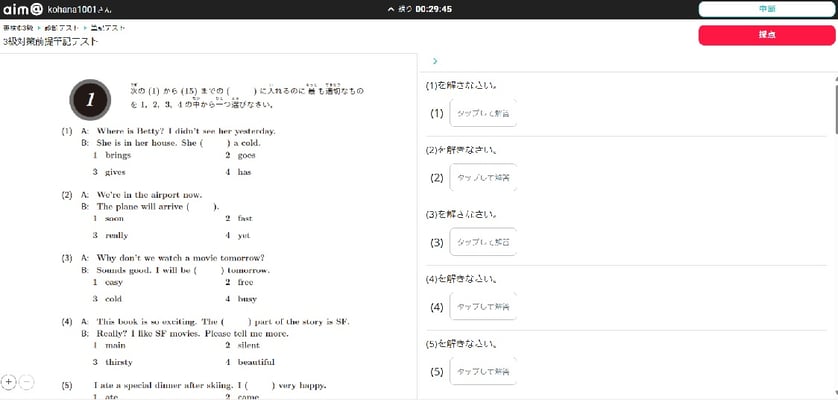Click the heading (3)を解きなさい。
The width and height of the screenshot is (838, 400).
coord(462,214)
